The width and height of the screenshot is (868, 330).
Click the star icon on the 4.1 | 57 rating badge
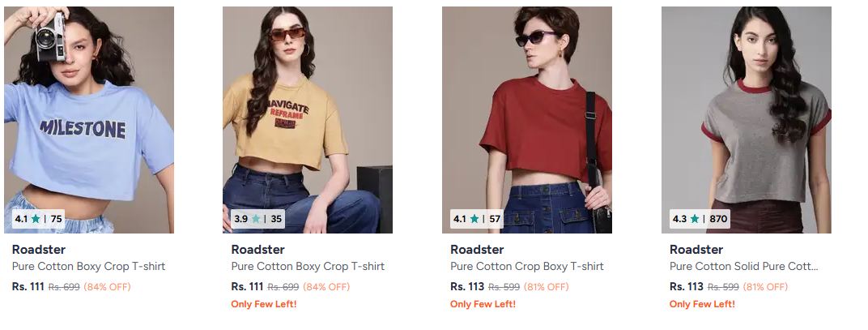474,219
